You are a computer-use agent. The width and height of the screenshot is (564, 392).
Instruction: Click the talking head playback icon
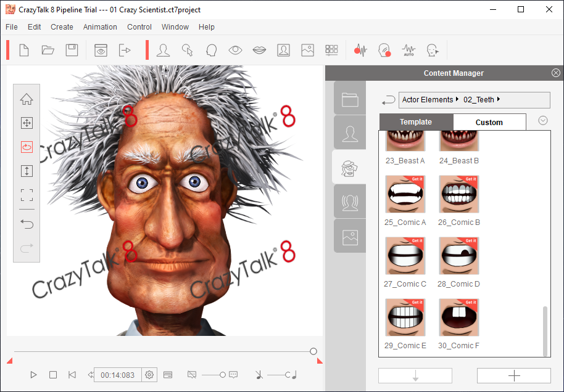pyautogui.click(x=433, y=50)
